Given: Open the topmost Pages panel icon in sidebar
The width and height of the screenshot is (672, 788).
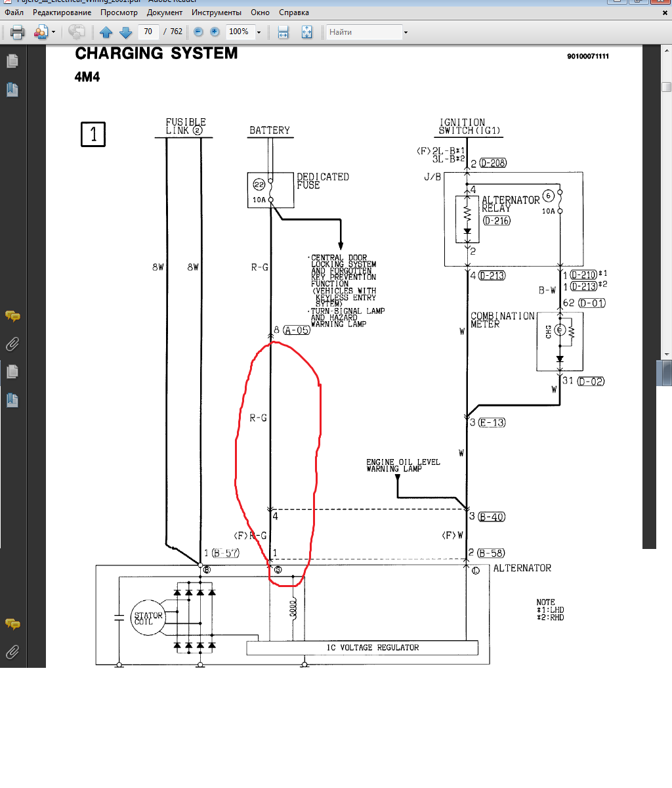Looking at the screenshot, I should tap(12, 61).
